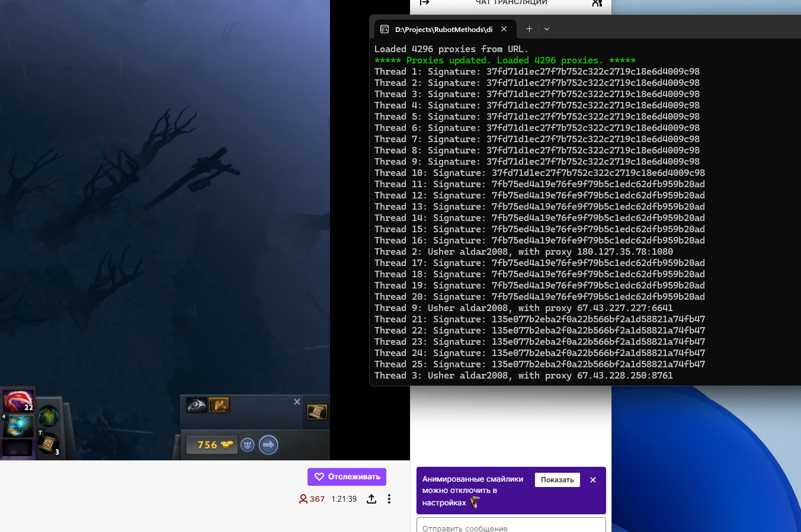Screen dimensions: 801x532
Task: Click the viewer count 367 indicator
Action: [x=312, y=499]
